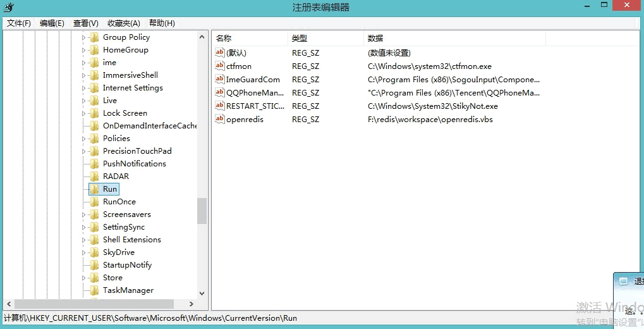Click the Policies folder icon
The image size is (644, 329).
coord(95,139)
